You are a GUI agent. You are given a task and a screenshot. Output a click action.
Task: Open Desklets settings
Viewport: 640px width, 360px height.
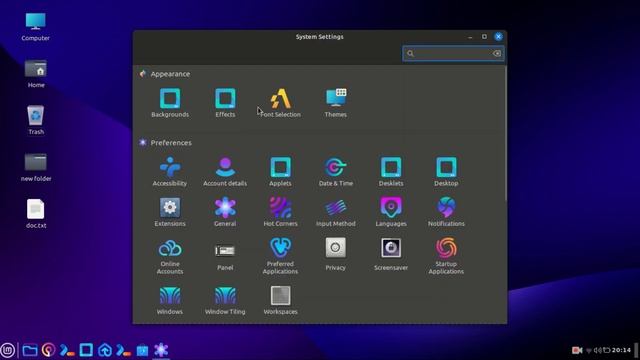coord(391,172)
